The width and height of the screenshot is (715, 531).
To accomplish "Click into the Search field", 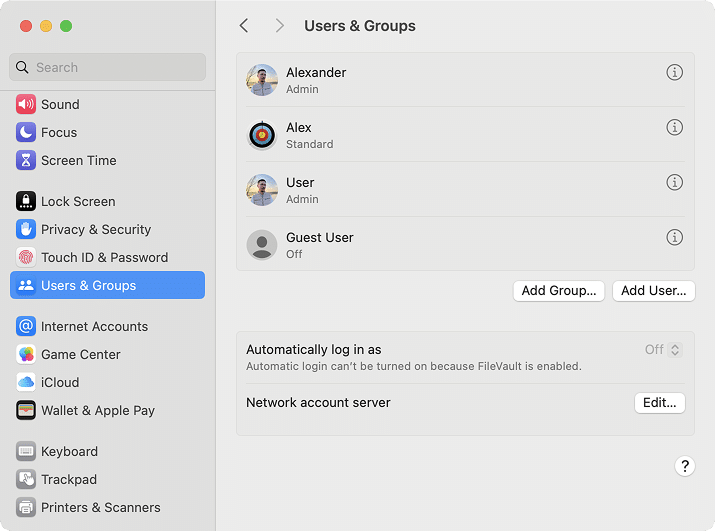I will point(107,68).
